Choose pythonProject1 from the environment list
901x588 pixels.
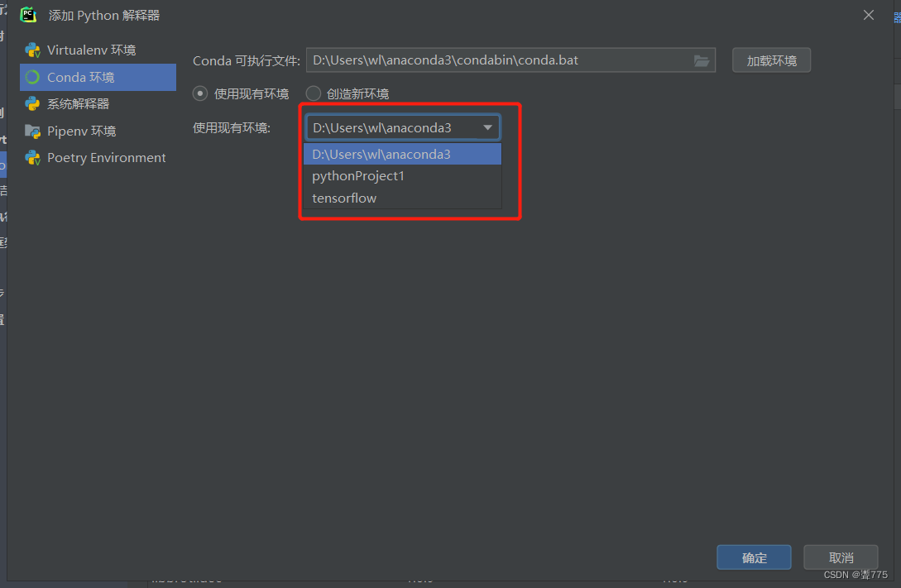pos(402,175)
